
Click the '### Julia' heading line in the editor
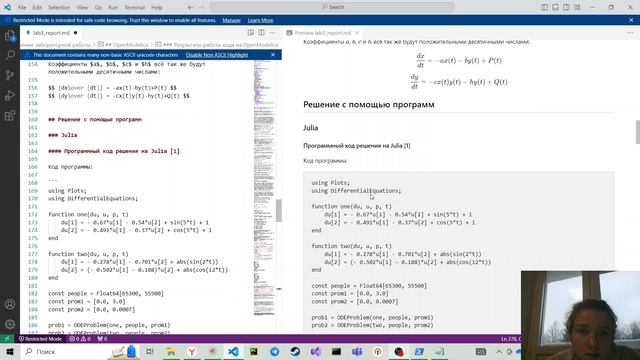point(62,135)
